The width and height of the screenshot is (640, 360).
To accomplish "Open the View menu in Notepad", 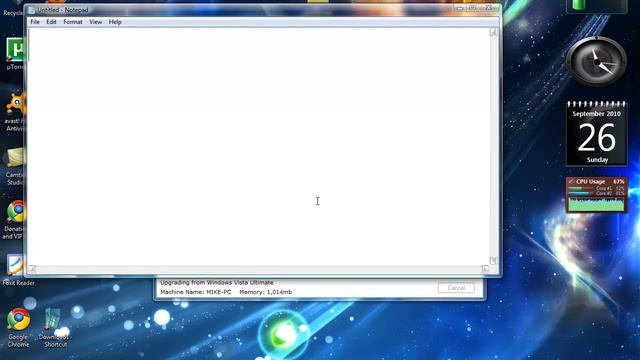I will pyautogui.click(x=96, y=22).
